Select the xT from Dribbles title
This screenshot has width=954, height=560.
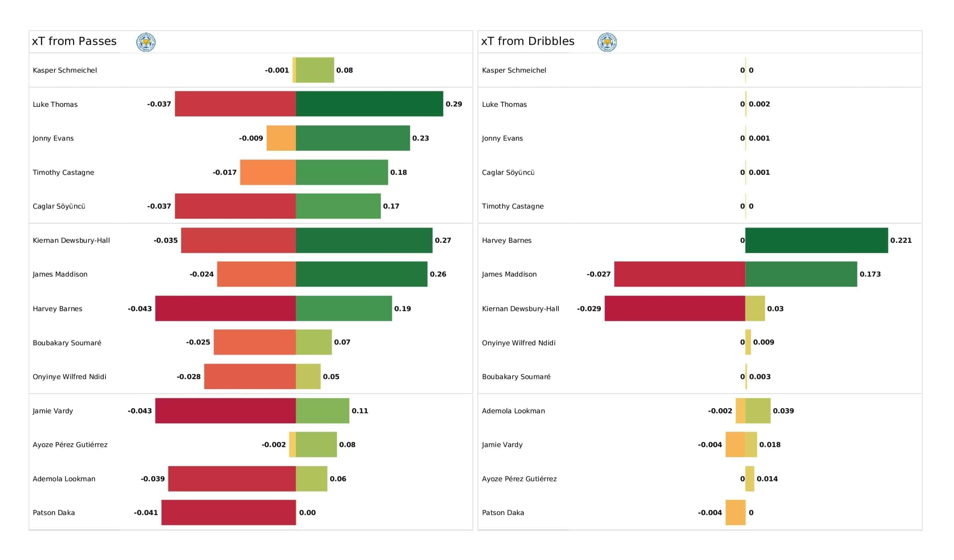click(528, 41)
